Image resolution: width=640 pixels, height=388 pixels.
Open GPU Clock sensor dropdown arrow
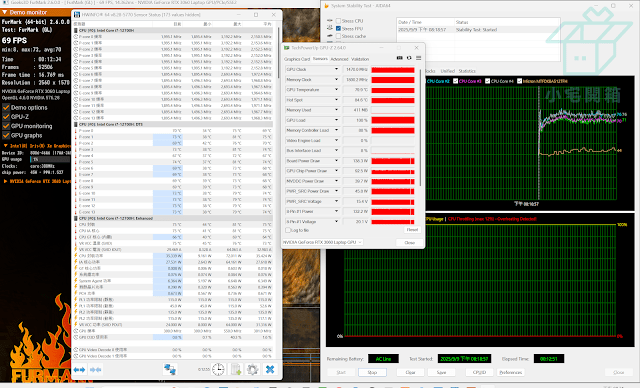(336, 69)
